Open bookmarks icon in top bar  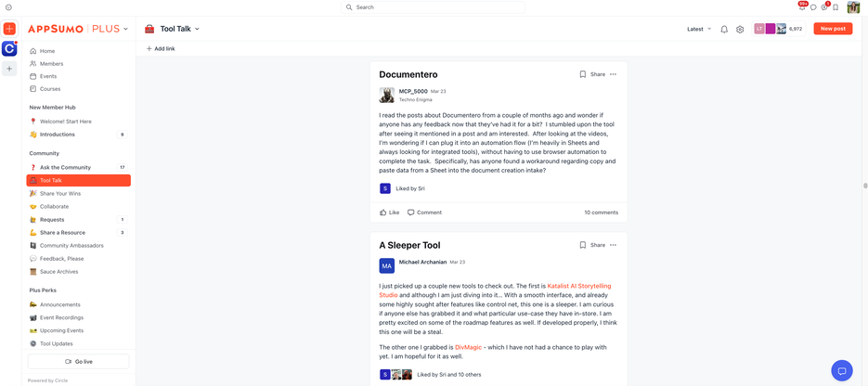coord(836,7)
